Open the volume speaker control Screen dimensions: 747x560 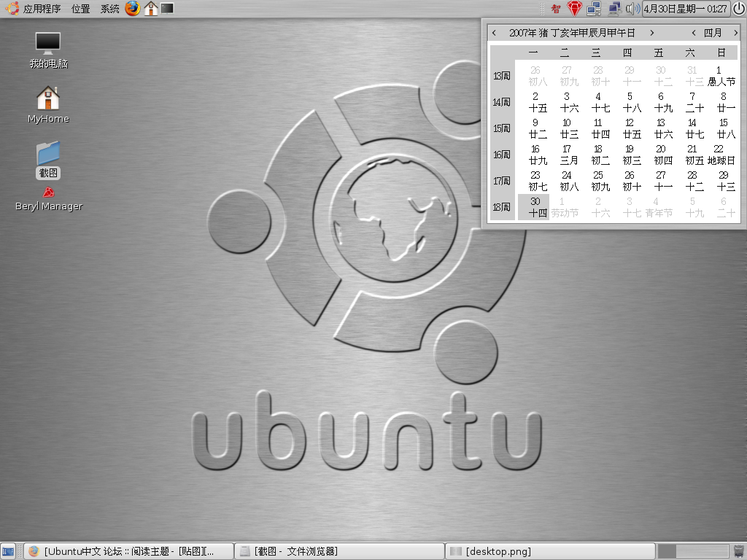coord(632,9)
